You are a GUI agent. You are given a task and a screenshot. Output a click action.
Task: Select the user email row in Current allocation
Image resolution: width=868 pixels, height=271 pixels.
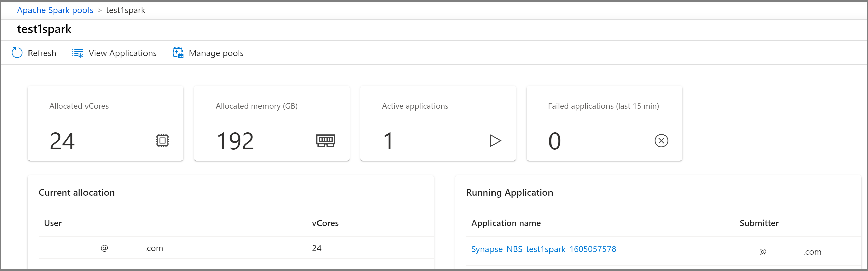coord(131,249)
